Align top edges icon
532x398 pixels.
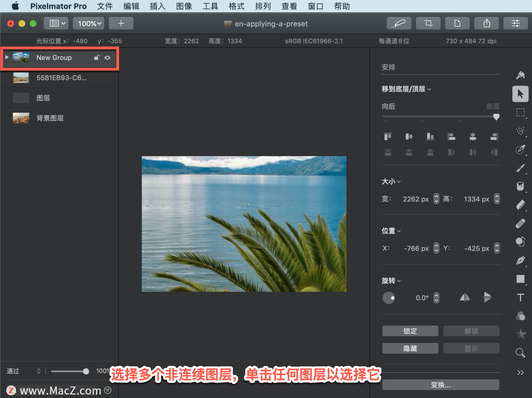coord(388,136)
